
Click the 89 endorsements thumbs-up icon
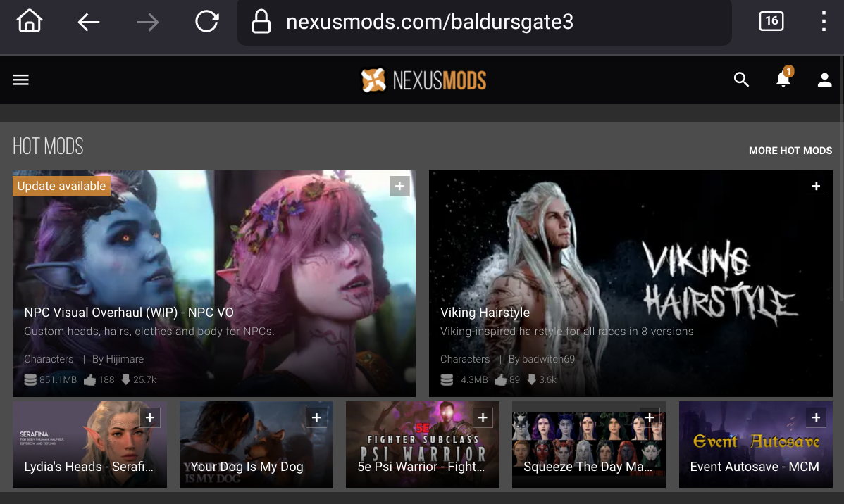[501, 379]
